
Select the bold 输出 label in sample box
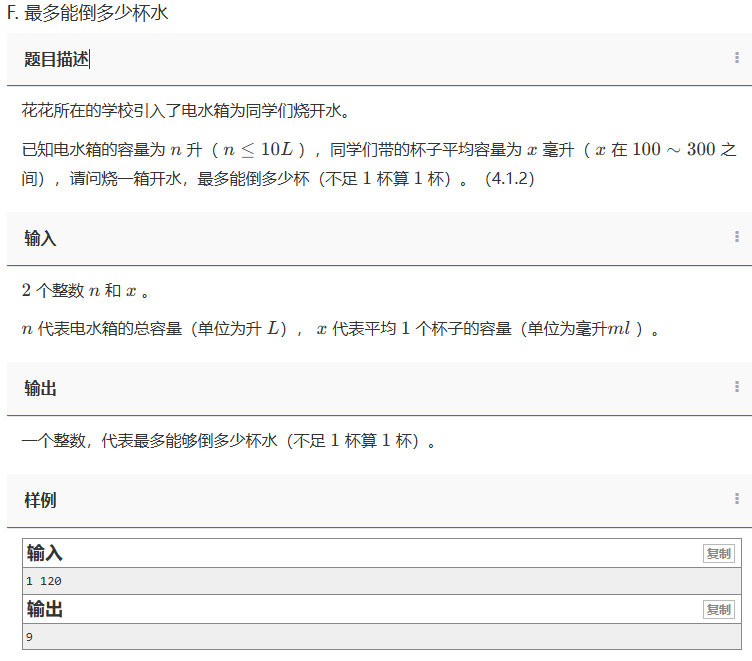point(45,609)
